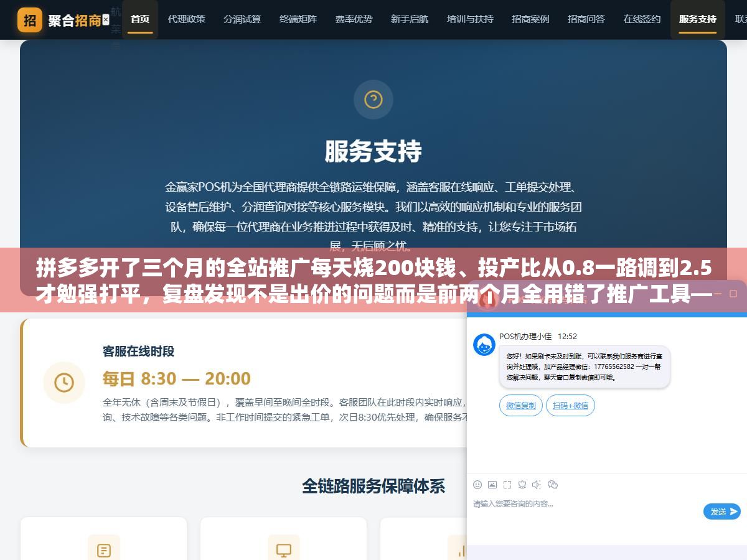Click the orange 招 logo icon
The height and width of the screenshot is (560, 747).
tap(30, 20)
